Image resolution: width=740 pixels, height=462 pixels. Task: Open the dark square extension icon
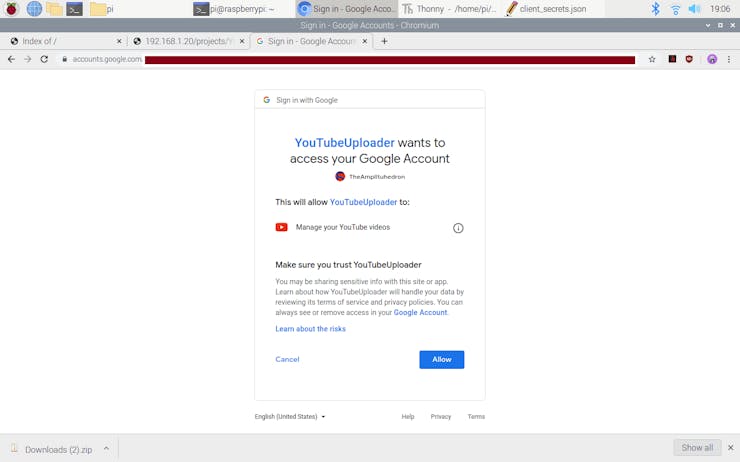(672, 59)
